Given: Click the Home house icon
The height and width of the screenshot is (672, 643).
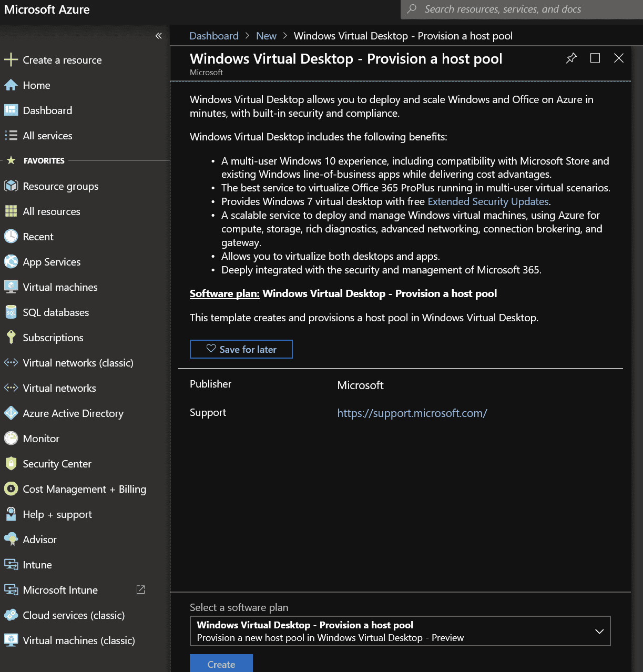Looking at the screenshot, I should [11, 85].
